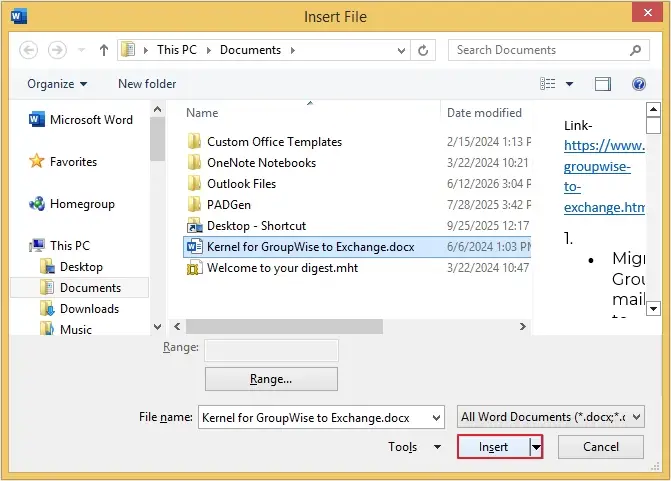Select Downloads in navigation pane
This screenshot has width=671, height=481.
click(x=80, y=309)
